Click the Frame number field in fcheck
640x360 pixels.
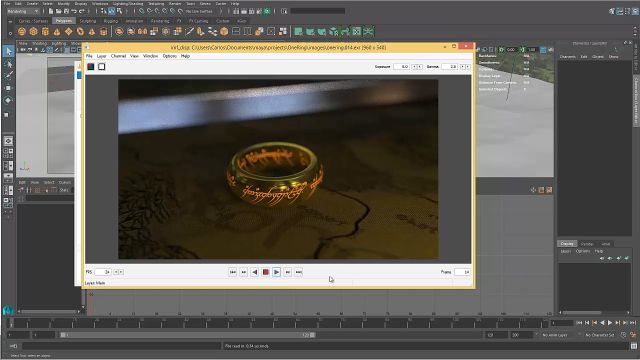pyautogui.click(x=462, y=272)
